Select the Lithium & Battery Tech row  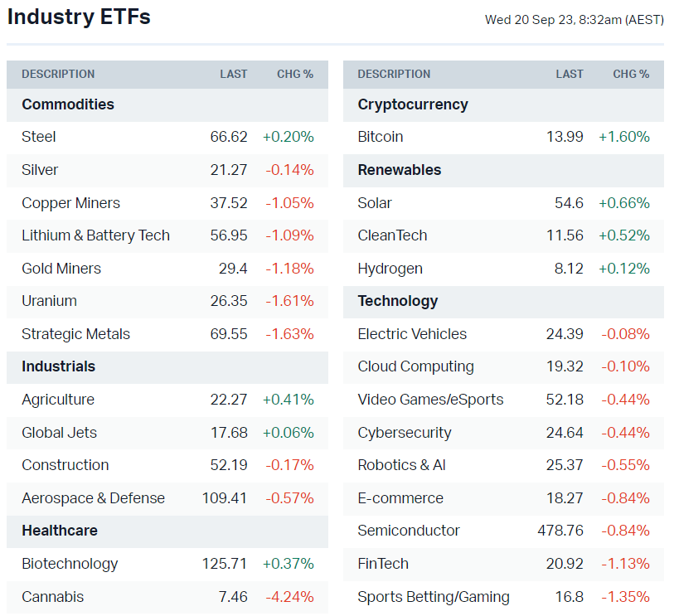(x=95, y=235)
